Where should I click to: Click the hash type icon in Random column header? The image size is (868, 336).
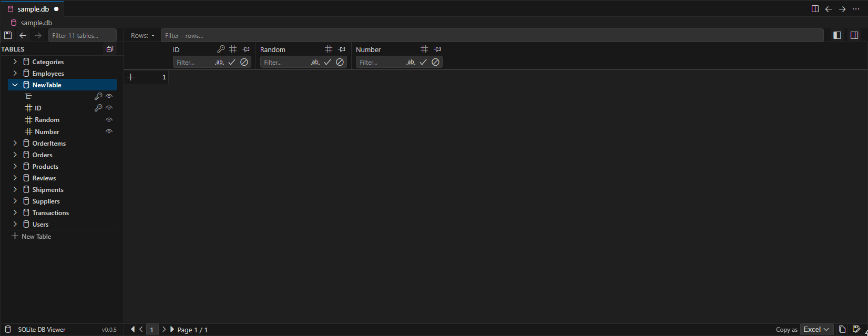pyautogui.click(x=329, y=49)
